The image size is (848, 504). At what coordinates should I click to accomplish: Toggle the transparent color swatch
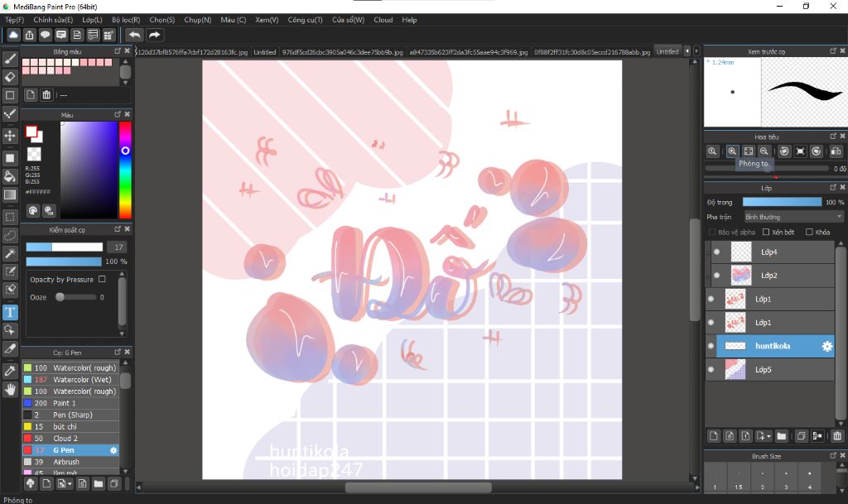[x=34, y=155]
